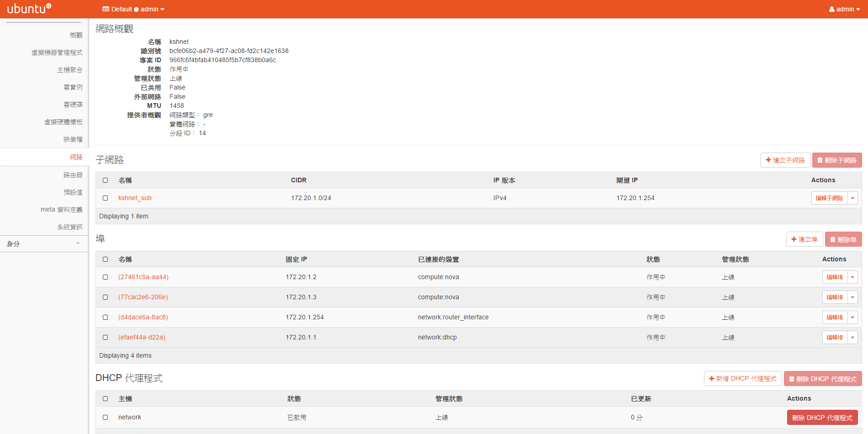
Task: Click the plus icon to create subnet
Action: coord(768,160)
